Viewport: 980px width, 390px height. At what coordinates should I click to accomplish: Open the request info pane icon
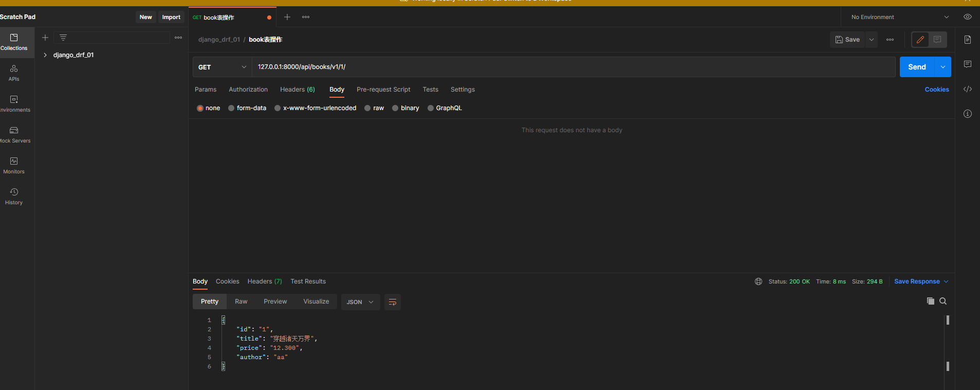tap(968, 114)
